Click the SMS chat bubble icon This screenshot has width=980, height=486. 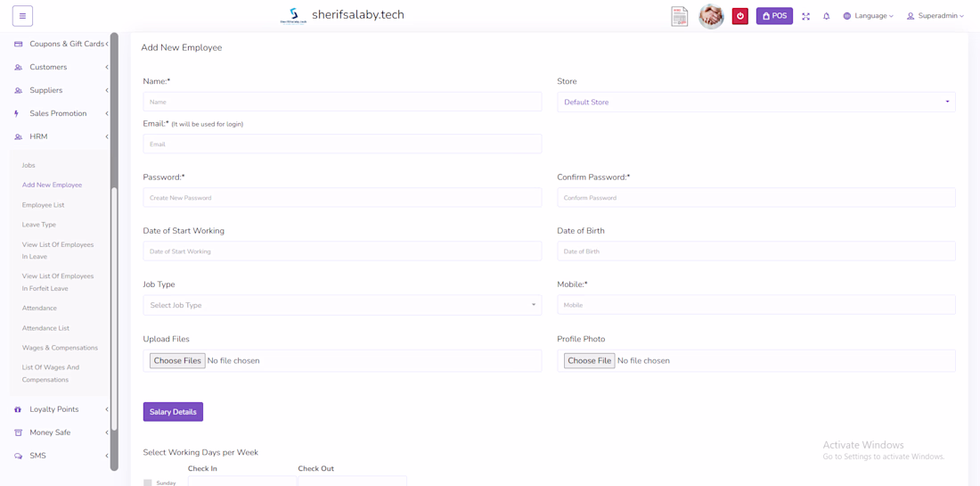tap(18, 456)
